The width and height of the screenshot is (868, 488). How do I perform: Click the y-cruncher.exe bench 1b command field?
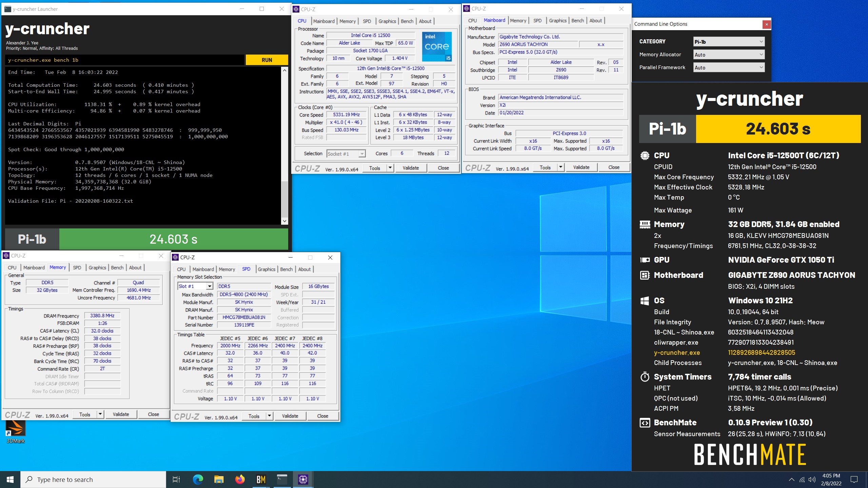click(124, 60)
